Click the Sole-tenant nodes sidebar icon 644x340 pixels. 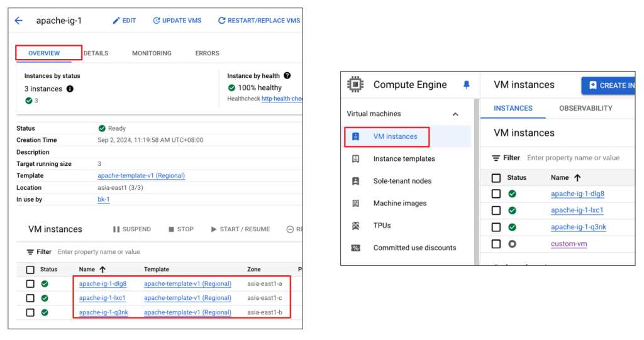[356, 181]
